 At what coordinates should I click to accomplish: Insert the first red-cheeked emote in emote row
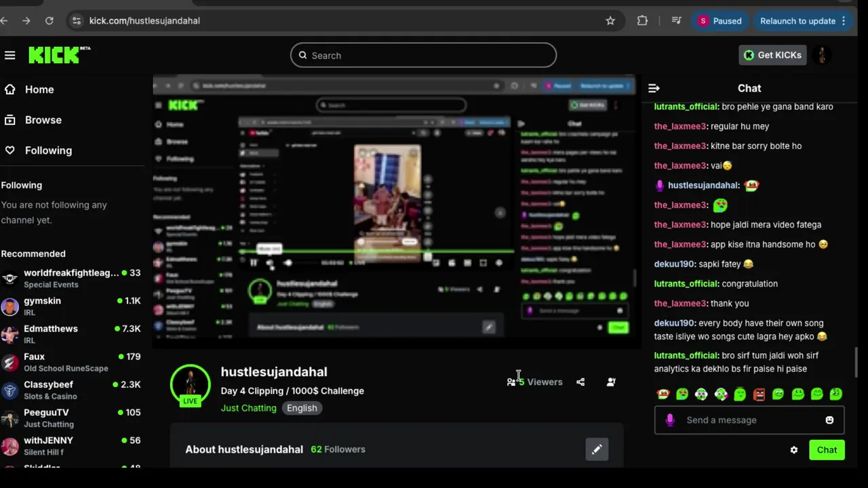(663, 394)
